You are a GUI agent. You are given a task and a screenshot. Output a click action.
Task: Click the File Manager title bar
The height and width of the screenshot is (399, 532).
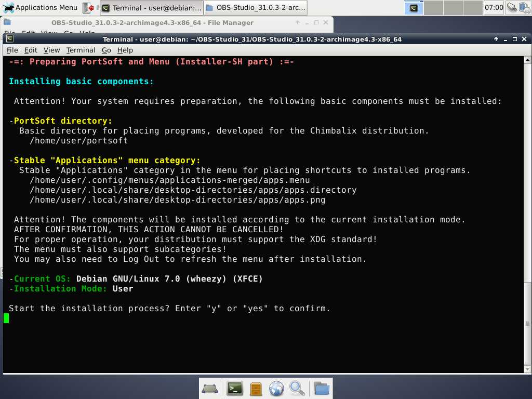(x=152, y=23)
